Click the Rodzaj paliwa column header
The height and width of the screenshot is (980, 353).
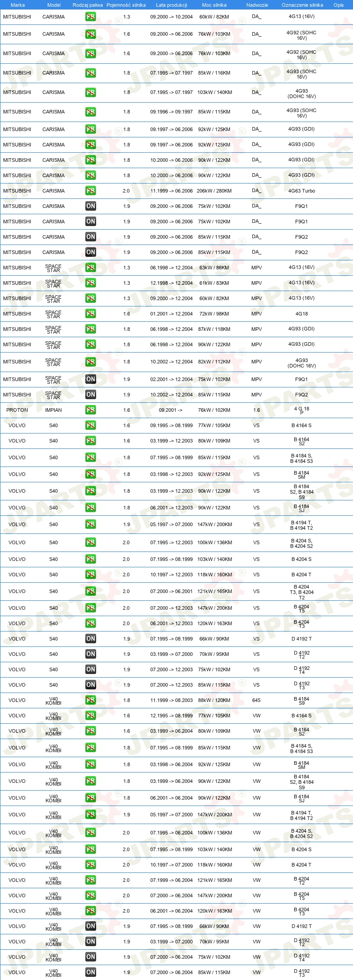[88, 5]
